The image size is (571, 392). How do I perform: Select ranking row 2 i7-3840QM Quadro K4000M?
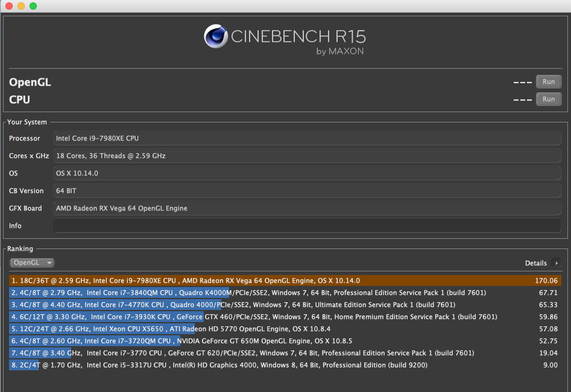coord(285,292)
